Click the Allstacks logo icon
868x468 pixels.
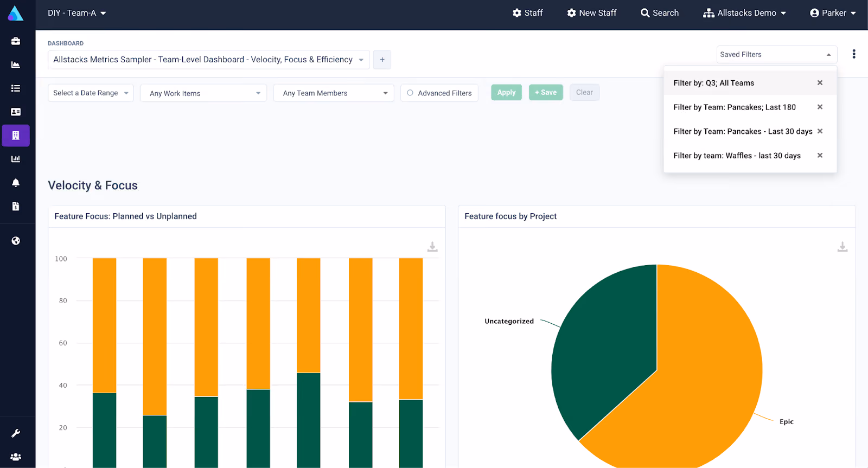click(16, 13)
